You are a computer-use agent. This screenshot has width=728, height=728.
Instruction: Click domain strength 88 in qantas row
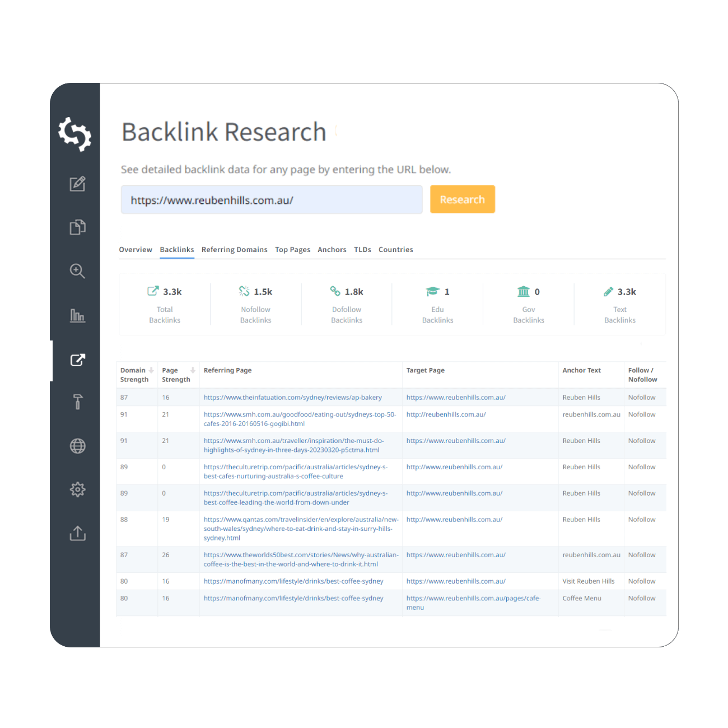[124, 520]
